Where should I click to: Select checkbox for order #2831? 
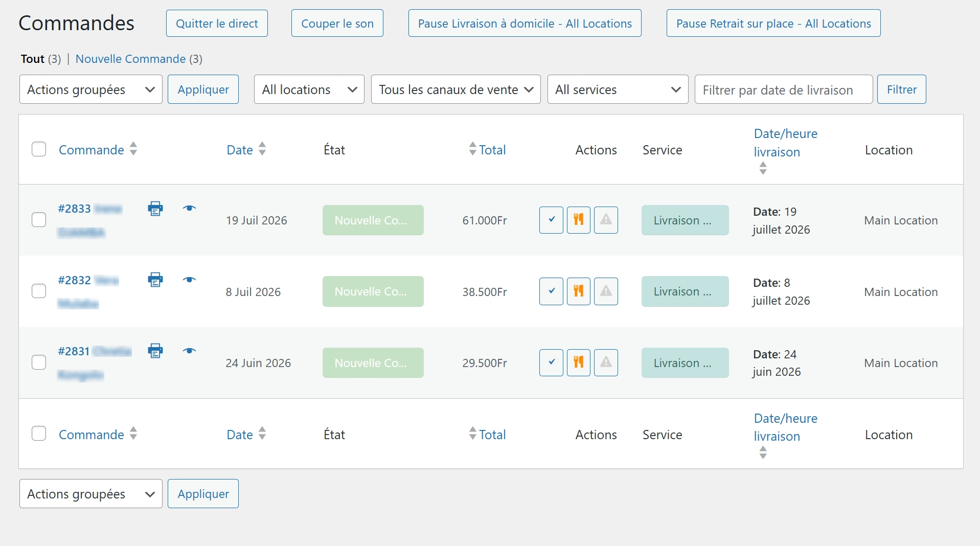(x=39, y=362)
